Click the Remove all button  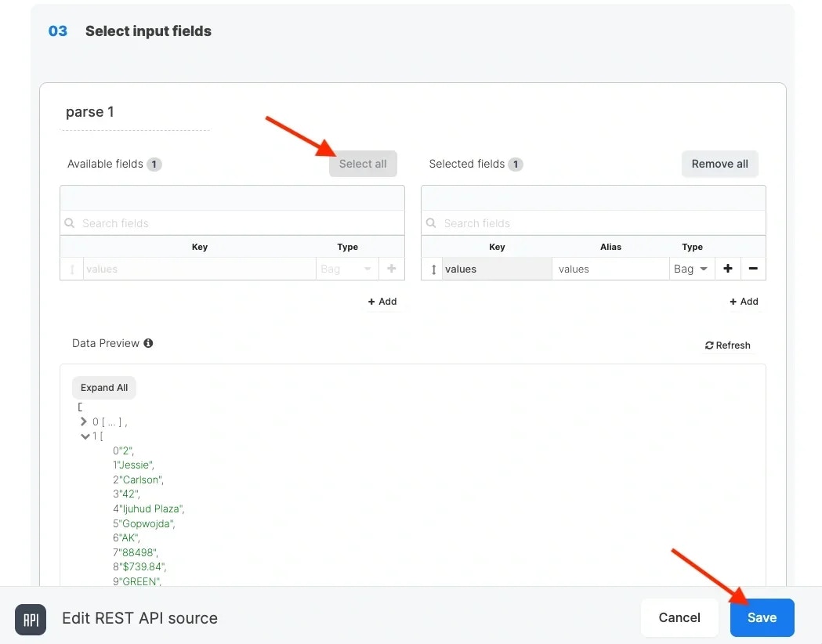[720, 164]
